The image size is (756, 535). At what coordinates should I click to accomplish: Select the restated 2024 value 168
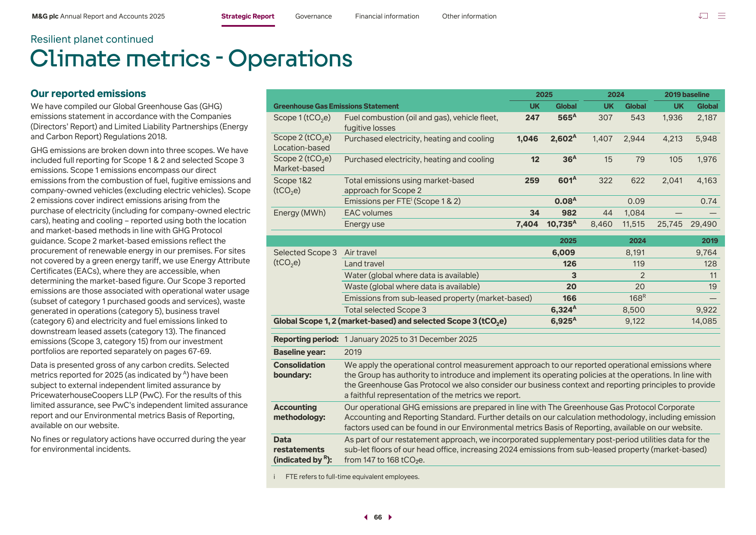[x=637, y=298]
